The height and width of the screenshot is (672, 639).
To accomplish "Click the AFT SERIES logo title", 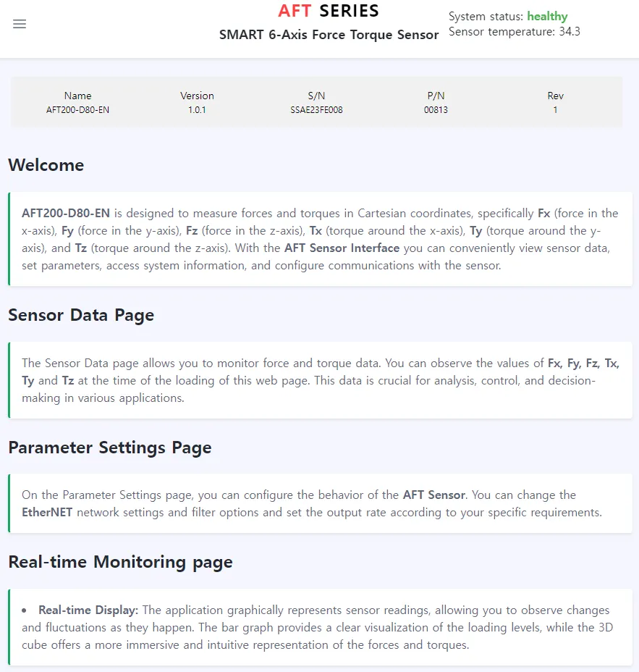I will (x=329, y=11).
